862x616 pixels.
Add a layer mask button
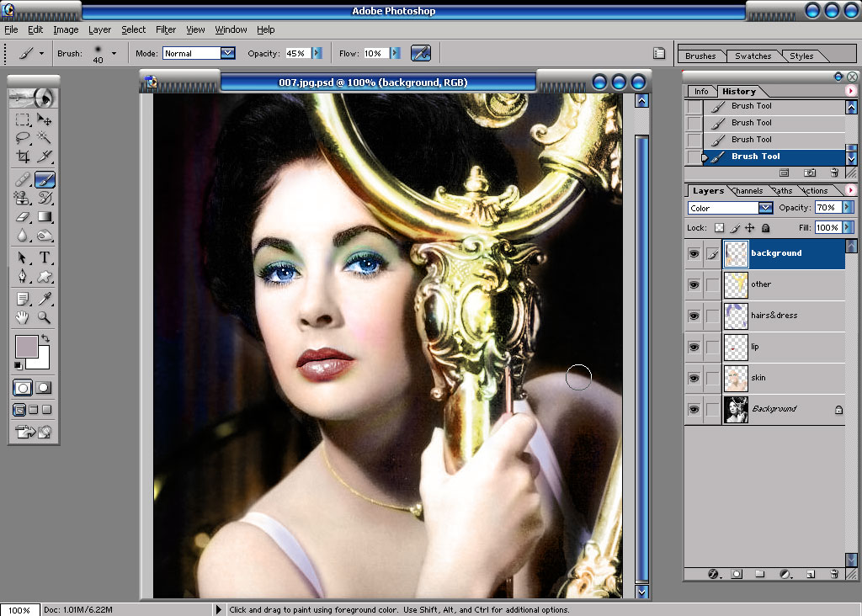tap(737, 574)
